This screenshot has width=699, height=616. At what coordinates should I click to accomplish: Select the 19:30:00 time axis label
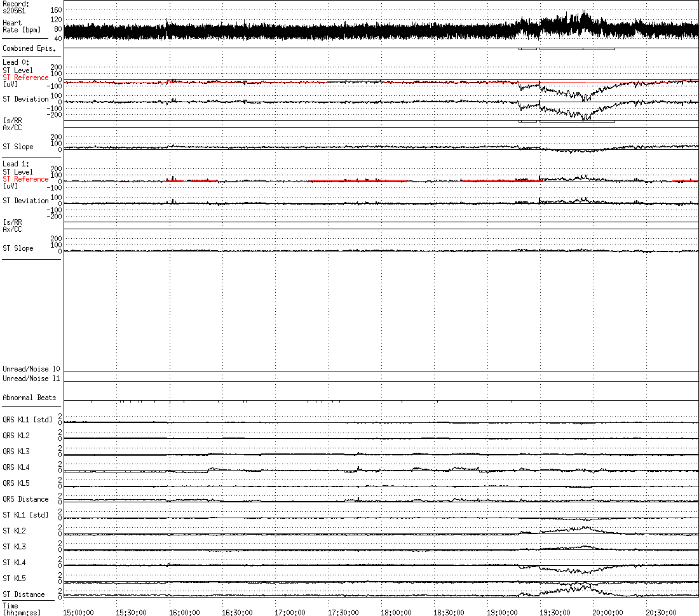coord(554,612)
